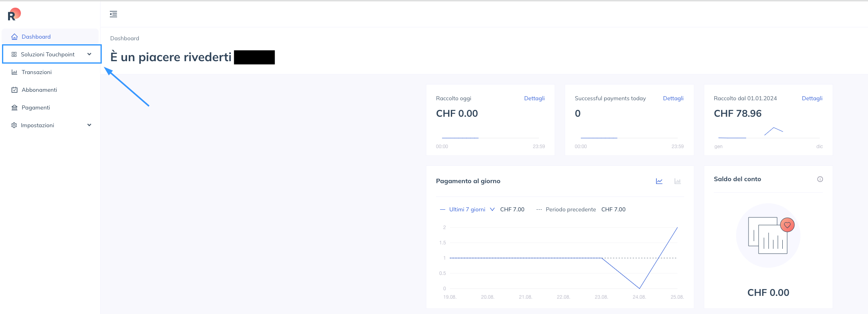The width and height of the screenshot is (868, 314).
Task: Click the Saldo del conto illustration
Action: click(x=768, y=235)
